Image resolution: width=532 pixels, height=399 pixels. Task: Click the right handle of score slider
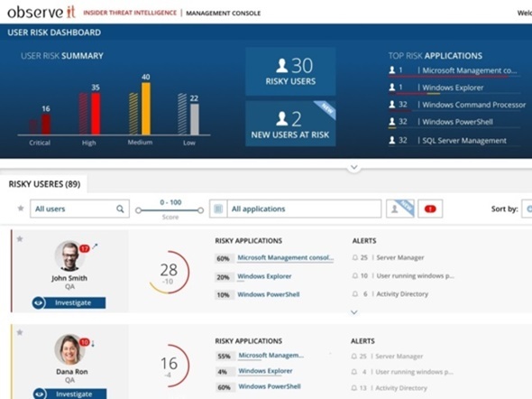(200, 210)
